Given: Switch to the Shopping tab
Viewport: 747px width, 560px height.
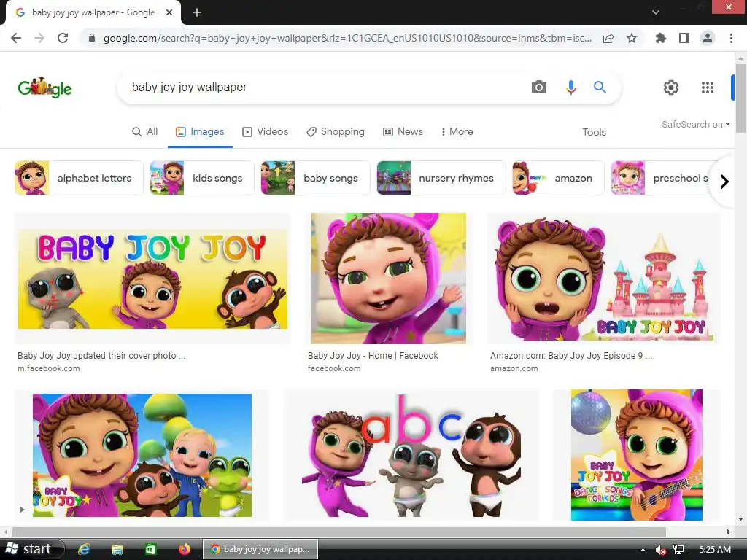Looking at the screenshot, I should 336,131.
